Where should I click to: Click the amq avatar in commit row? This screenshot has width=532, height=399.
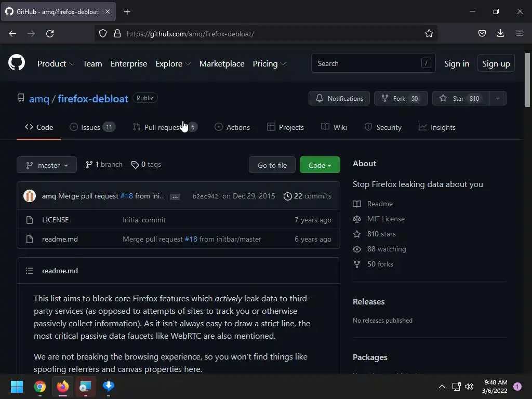coord(30,196)
